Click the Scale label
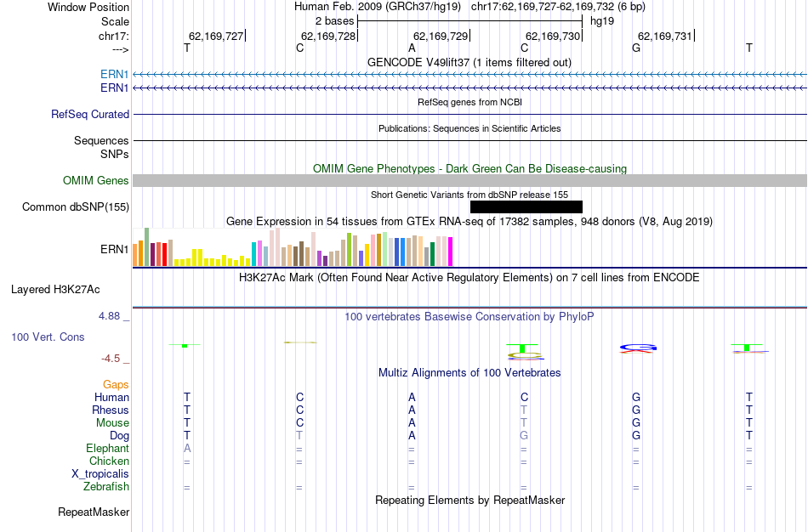Screen dimensions: 808x532 pos(116,21)
